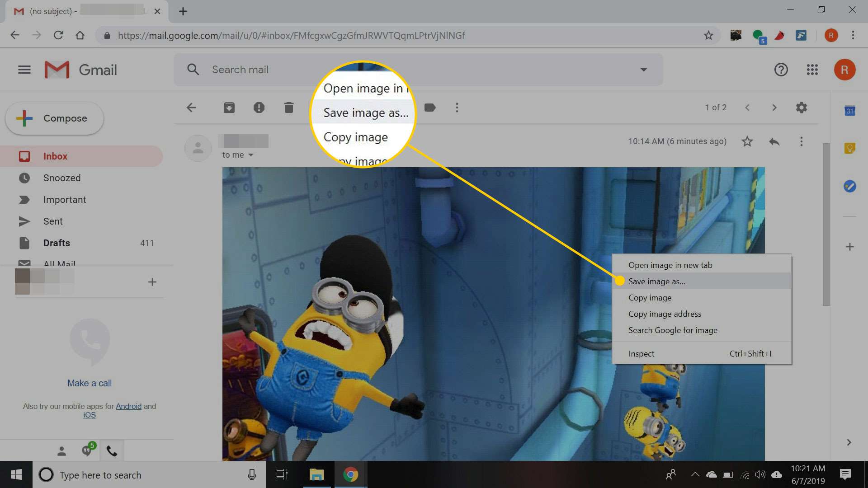Delete this email with trash icon
The width and height of the screenshot is (868, 488).
[289, 108]
